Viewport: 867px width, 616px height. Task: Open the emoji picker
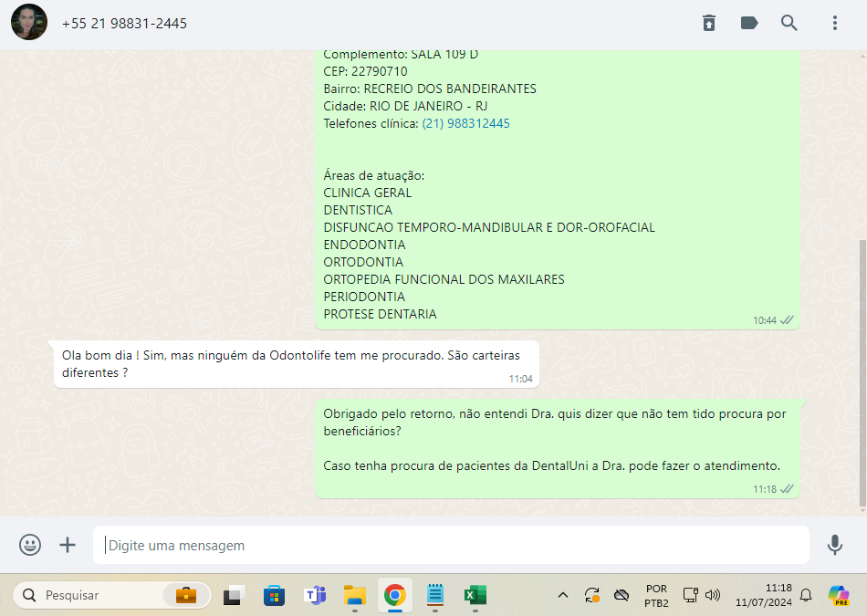30,545
